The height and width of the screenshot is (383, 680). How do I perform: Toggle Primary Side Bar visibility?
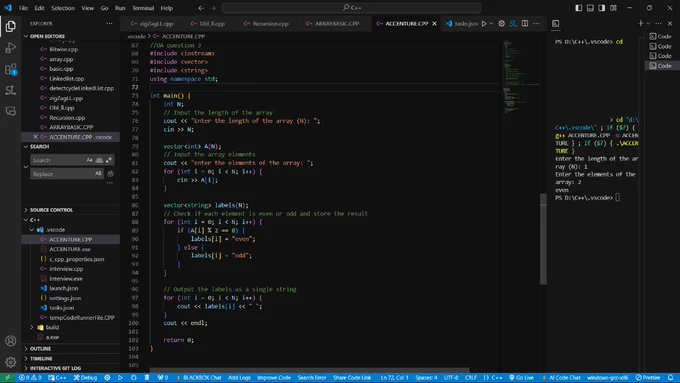pos(579,8)
